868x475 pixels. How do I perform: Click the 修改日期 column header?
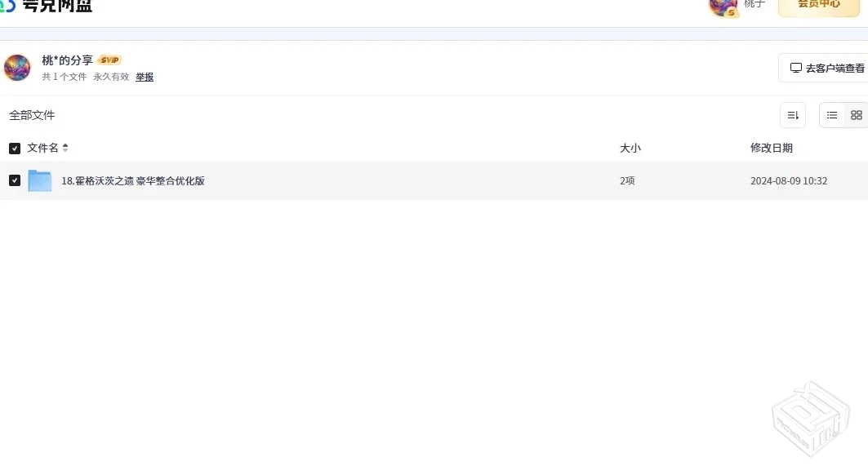pos(771,148)
